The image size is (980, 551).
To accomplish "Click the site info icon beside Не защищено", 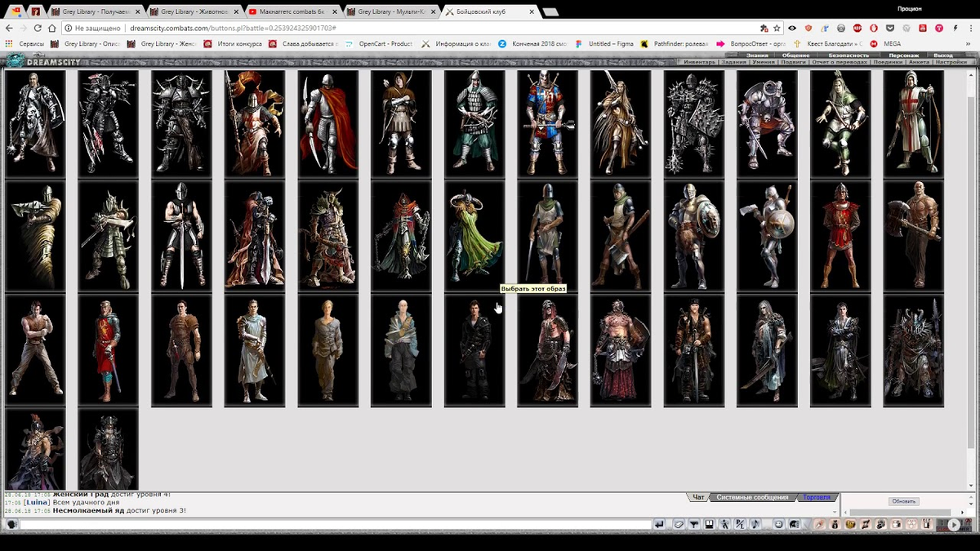I will pos(68,28).
